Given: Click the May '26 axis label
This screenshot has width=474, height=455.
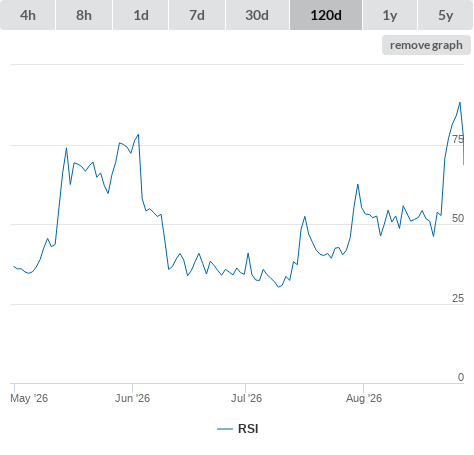Looking at the screenshot, I should 29,398.
